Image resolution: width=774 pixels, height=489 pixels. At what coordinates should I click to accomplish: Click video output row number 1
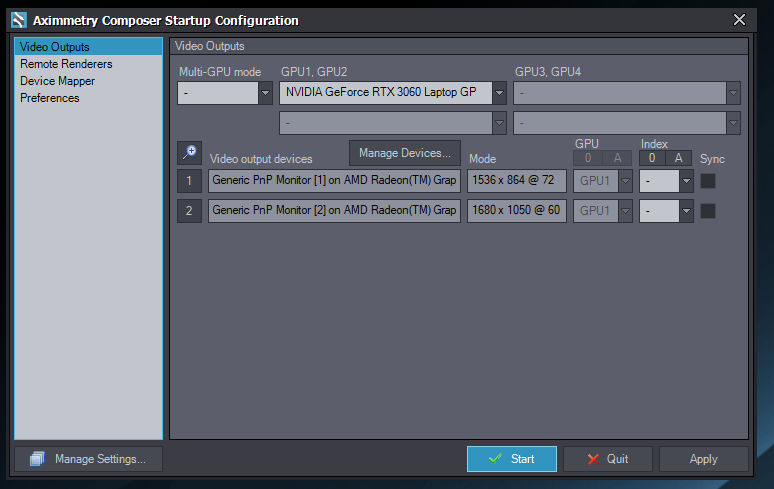tap(190, 181)
